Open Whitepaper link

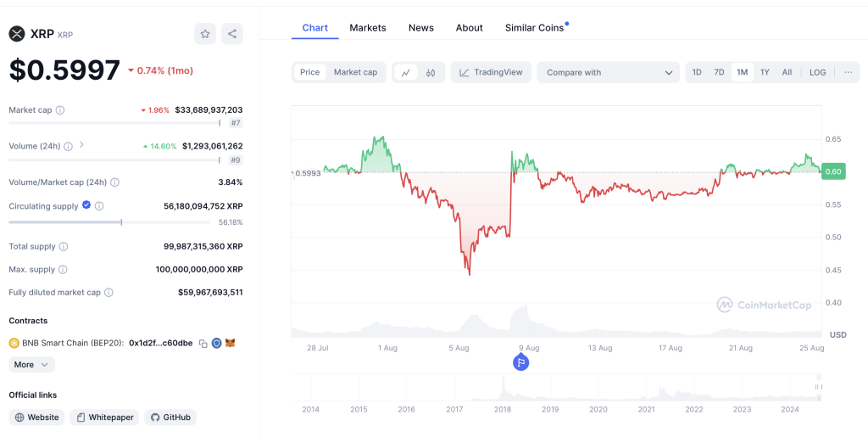104,417
